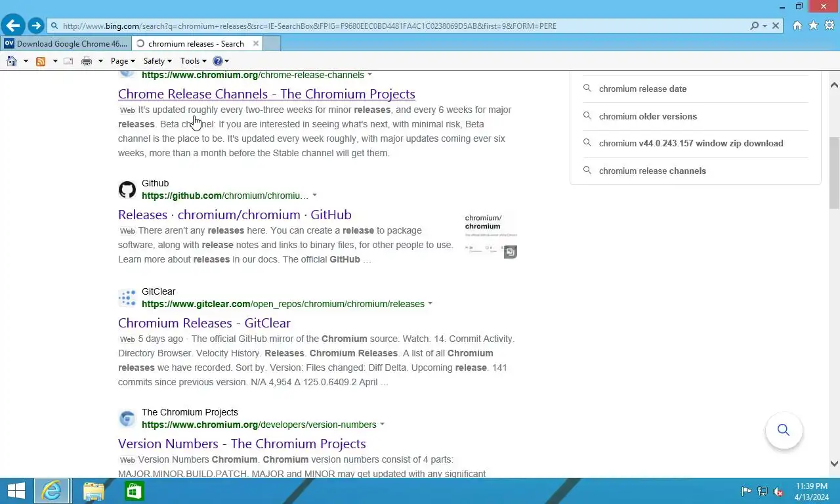Viewport: 840px width, 504px height.
Task: Open a new blank tab
Action: pos(272,44)
